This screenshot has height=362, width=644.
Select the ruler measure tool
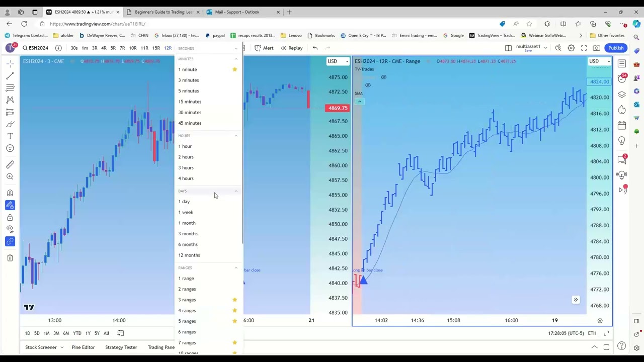click(10, 164)
